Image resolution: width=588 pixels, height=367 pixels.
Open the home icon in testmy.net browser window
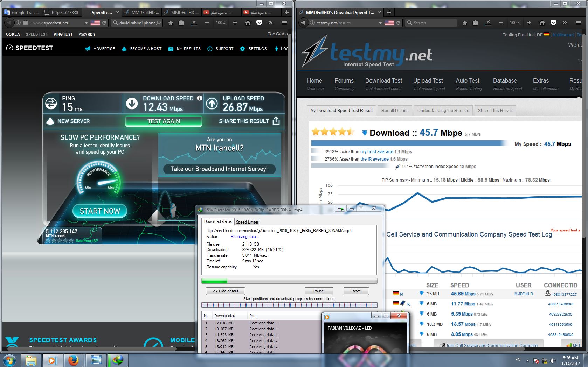[542, 23]
